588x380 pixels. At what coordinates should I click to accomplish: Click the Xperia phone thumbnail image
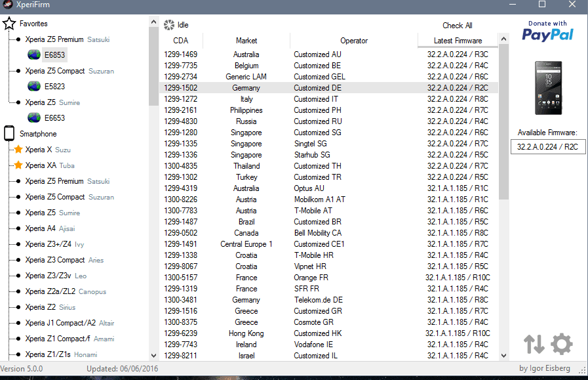pyautogui.click(x=548, y=88)
